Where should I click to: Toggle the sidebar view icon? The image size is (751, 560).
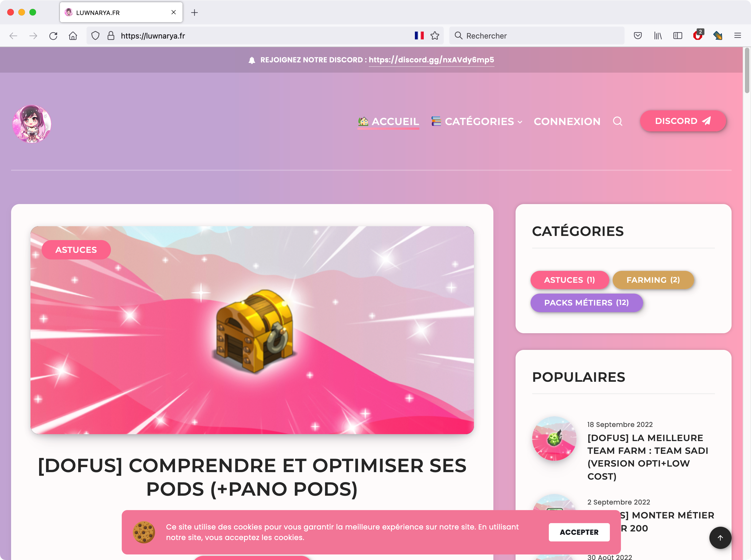coord(678,35)
